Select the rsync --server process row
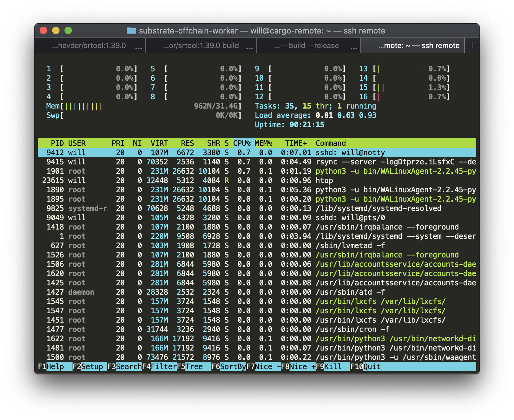514x420 pixels. [257, 162]
